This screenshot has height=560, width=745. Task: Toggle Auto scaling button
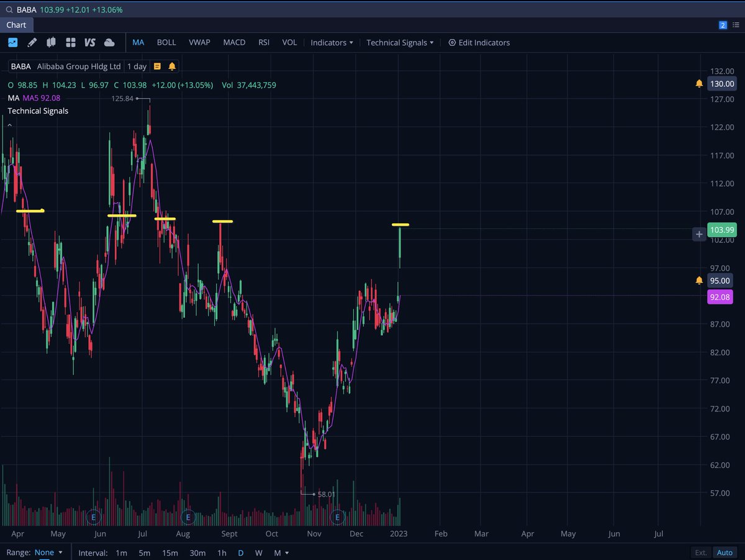[x=724, y=553]
